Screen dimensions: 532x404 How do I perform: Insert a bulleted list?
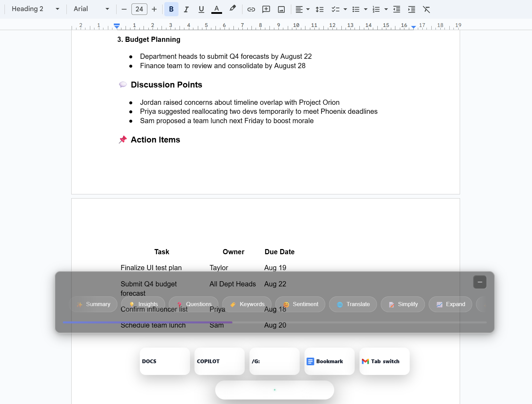pos(356,9)
